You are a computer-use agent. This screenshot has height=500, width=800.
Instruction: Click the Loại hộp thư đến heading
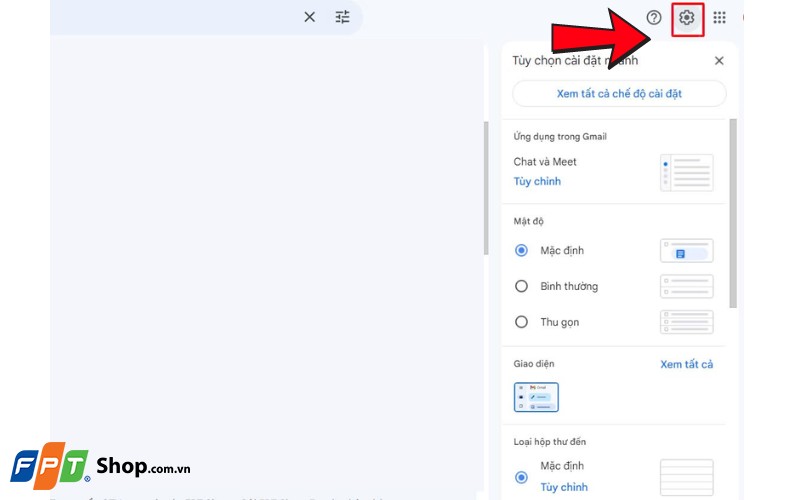point(549,442)
